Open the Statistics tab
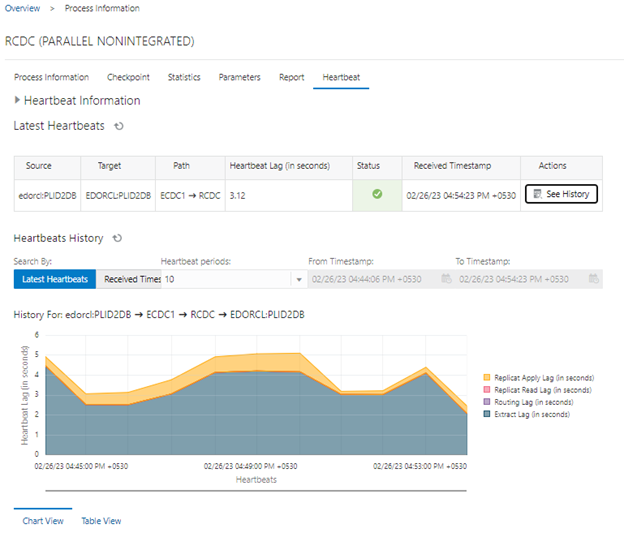This screenshot has width=624, height=533. (x=184, y=77)
